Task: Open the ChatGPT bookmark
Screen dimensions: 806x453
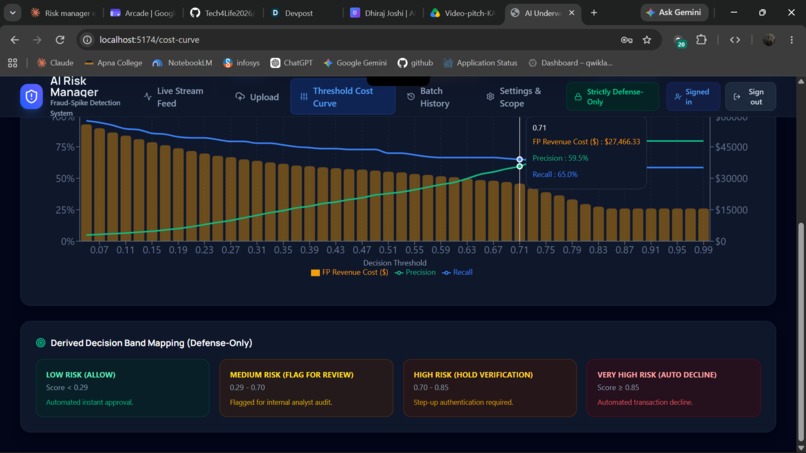Action: (291, 63)
